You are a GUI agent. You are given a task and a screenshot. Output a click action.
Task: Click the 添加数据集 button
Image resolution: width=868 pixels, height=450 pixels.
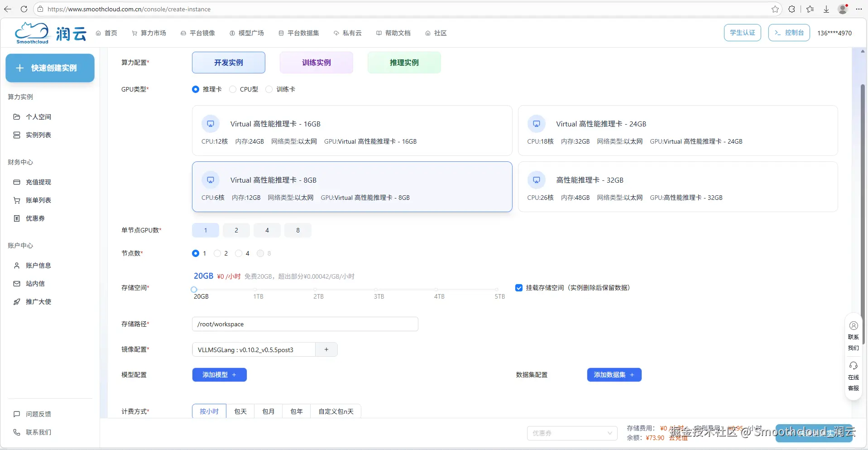coord(614,375)
